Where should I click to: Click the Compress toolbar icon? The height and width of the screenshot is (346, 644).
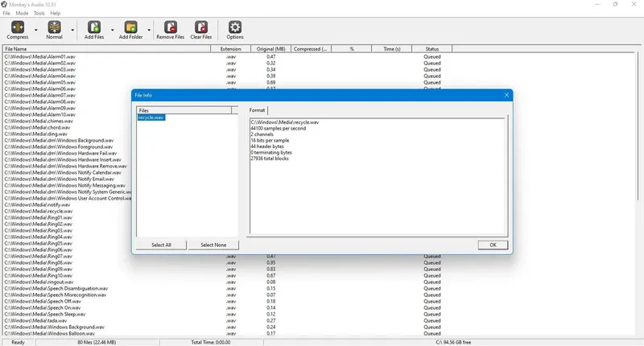point(18,27)
